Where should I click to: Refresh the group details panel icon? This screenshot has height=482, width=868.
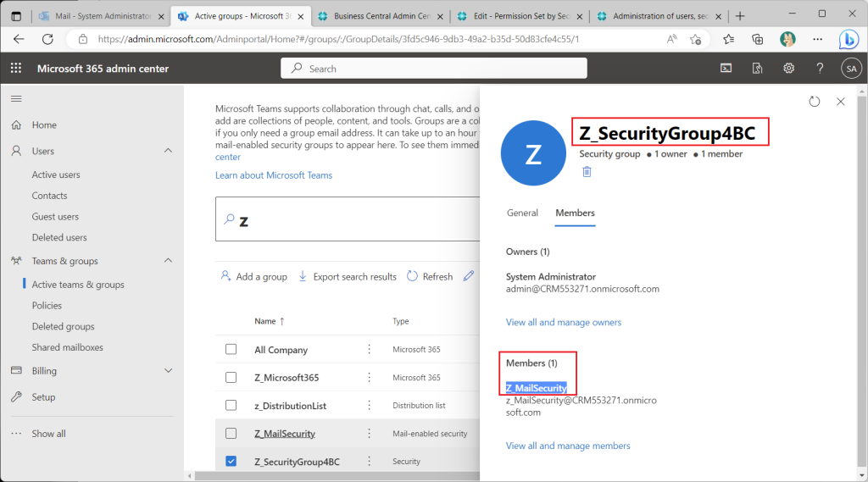(815, 102)
